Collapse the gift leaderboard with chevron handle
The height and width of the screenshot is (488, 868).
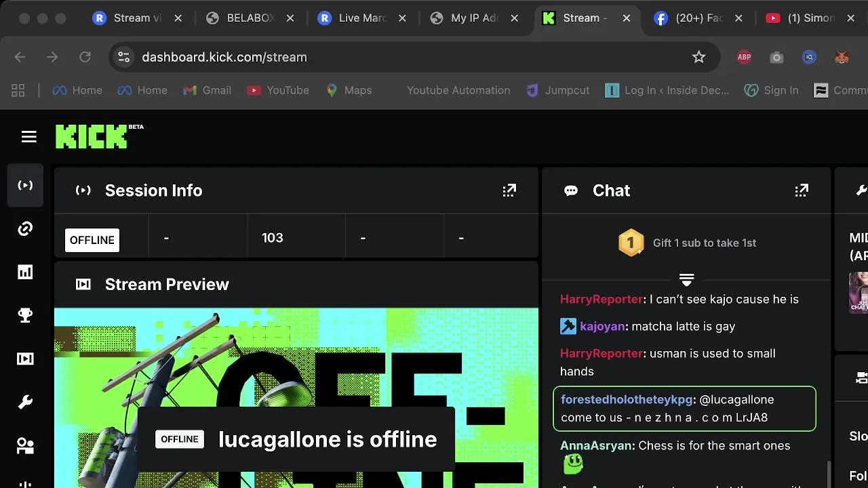[x=686, y=279]
